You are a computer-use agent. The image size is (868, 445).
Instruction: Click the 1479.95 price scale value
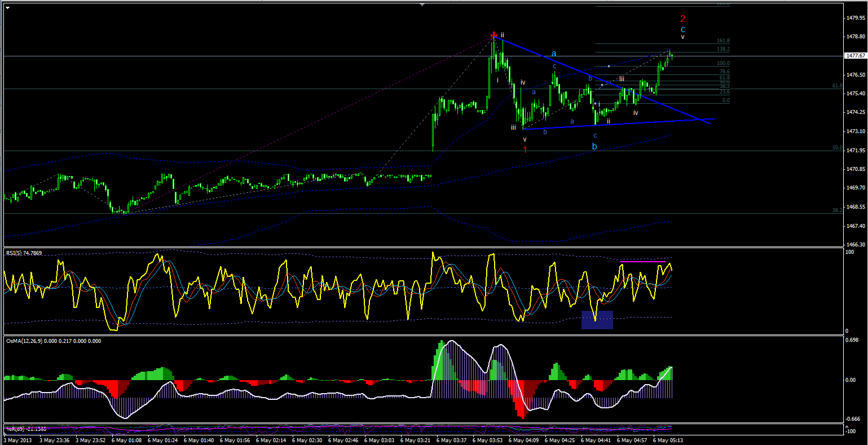(x=855, y=18)
